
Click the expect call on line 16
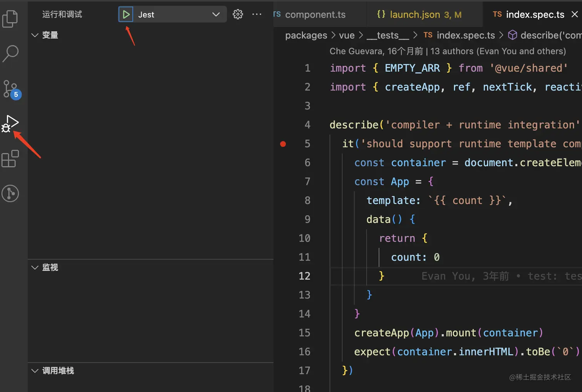coord(372,352)
